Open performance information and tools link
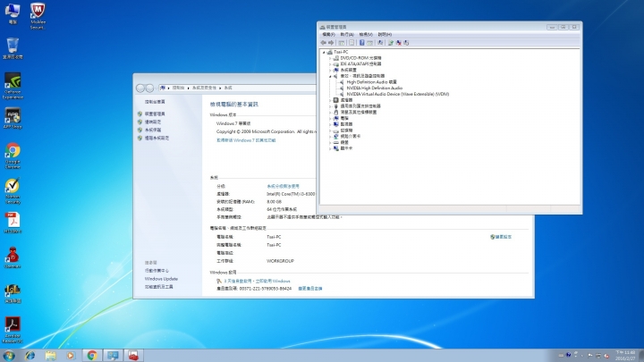The height and width of the screenshot is (362, 644). pos(158,287)
